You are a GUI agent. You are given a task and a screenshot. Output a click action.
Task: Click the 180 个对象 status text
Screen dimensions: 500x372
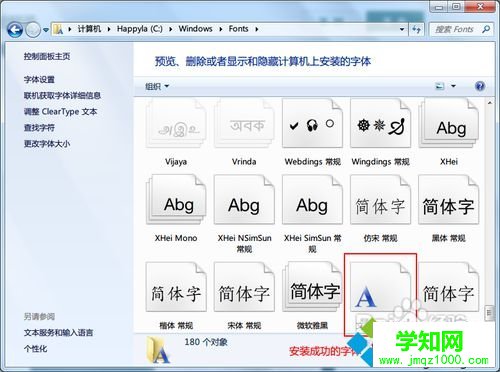(206, 342)
